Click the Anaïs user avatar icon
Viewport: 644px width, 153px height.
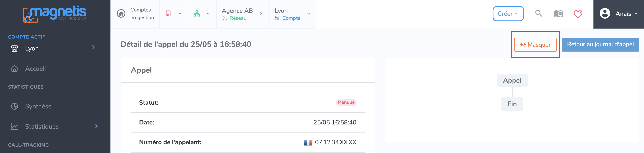[605, 13]
